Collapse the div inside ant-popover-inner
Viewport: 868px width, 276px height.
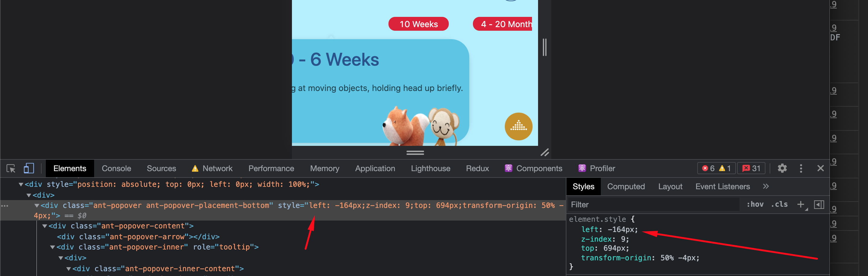tap(61, 258)
